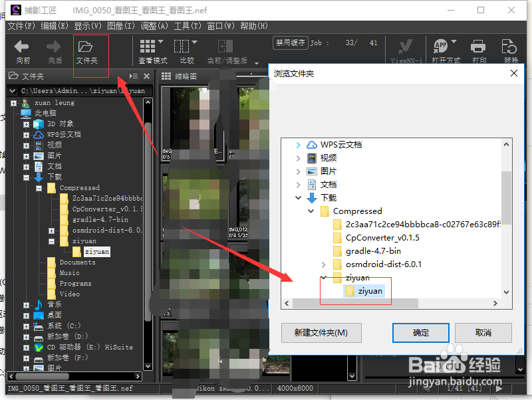Open folder panel options menu icon
Image resolution: width=532 pixels, height=400 pixels.
pos(134,76)
